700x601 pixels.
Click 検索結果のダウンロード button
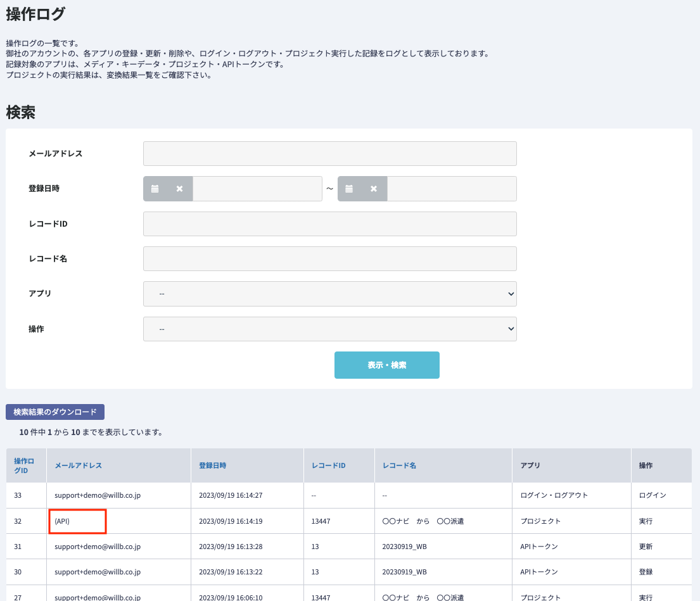[x=55, y=412]
